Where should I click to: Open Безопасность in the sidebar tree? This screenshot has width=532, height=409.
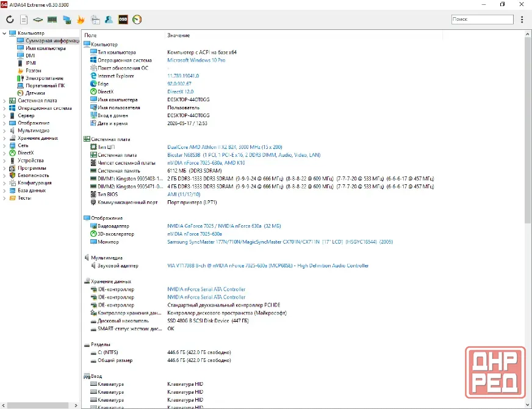[x=33, y=175]
